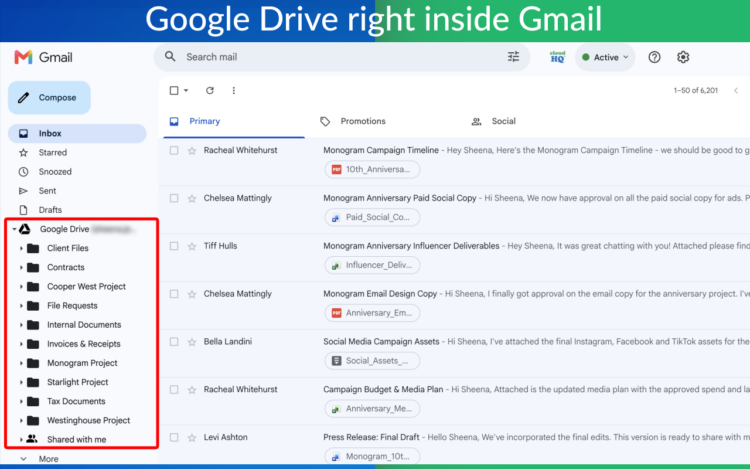
Task: Go to the newer page arrow
Action: point(736,90)
